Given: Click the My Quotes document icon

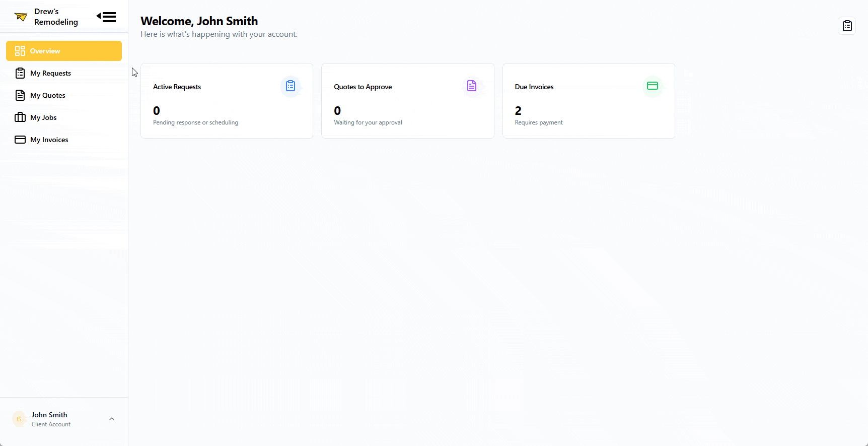Looking at the screenshot, I should (x=20, y=95).
